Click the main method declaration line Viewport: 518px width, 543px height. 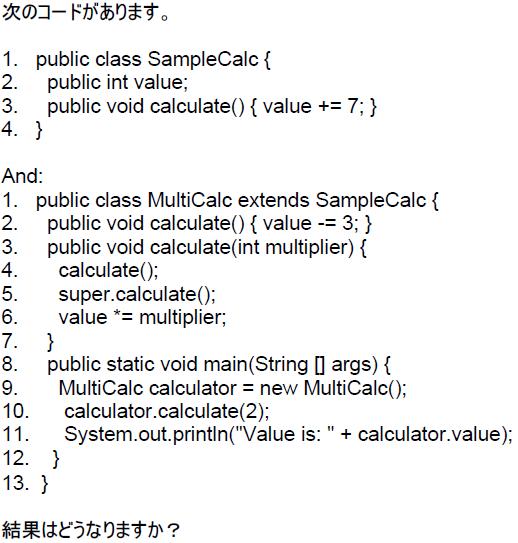click(x=196, y=365)
